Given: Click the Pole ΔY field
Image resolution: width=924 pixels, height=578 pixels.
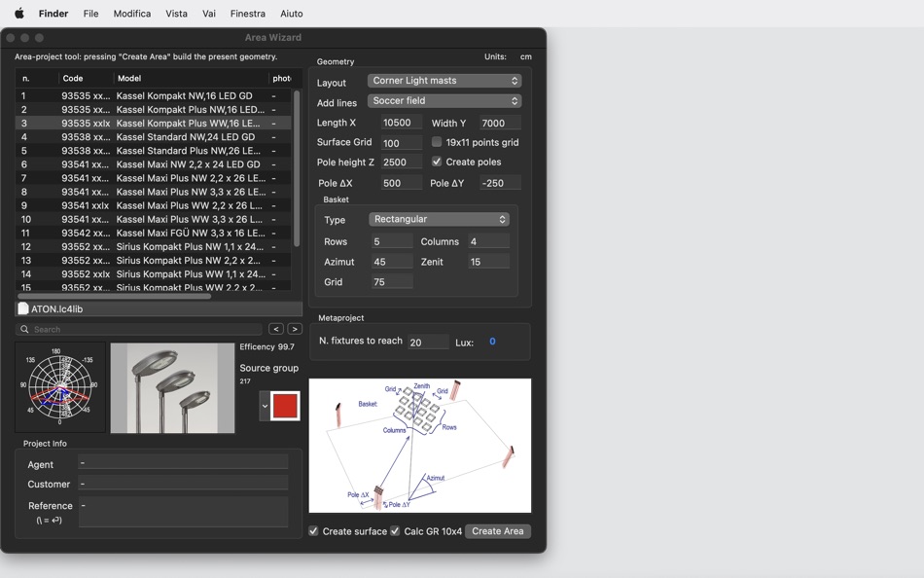Looking at the screenshot, I should point(500,183).
